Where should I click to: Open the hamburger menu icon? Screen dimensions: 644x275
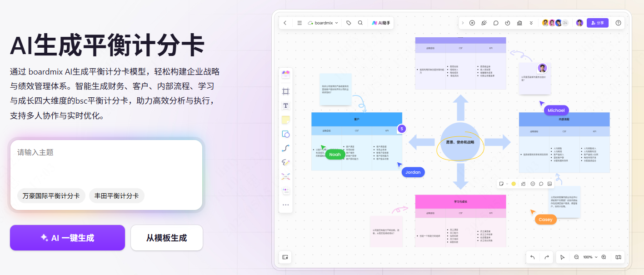coord(300,23)
